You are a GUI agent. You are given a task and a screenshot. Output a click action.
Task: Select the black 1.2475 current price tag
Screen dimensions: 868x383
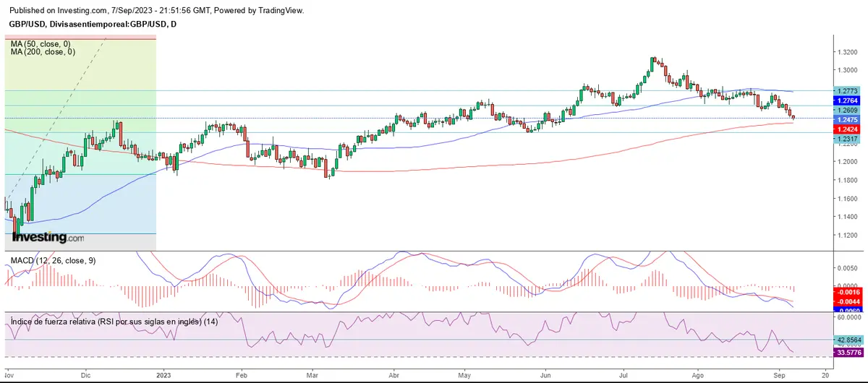pyautogui.click(x=847, y=119)
